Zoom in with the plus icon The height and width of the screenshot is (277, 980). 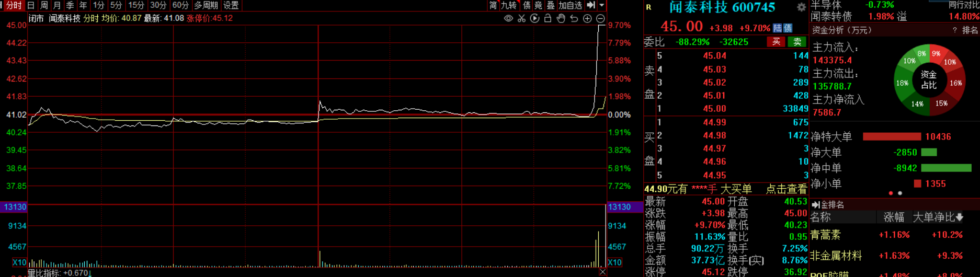tap(587, 18)
